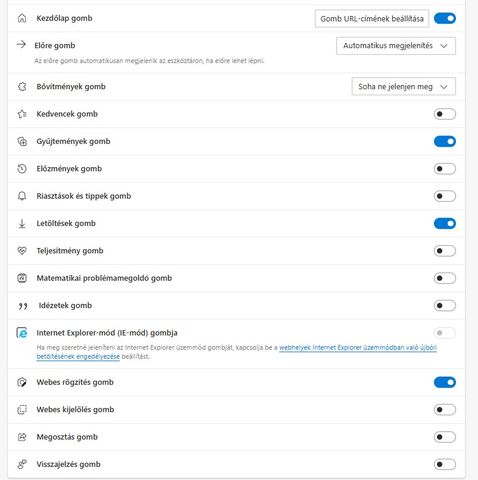
Task: Turn off the Letöltések gomb toggle
Action: pyautogui.click(x=445, y=223)
